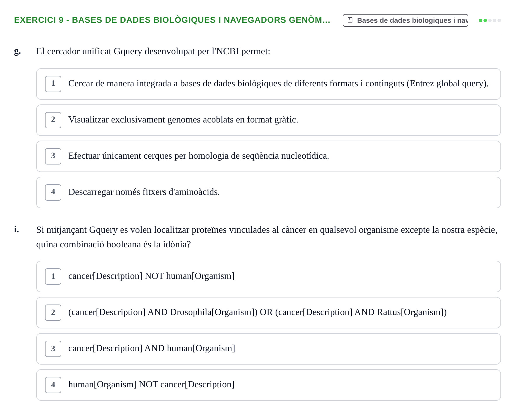Click the exercise title 'EXERCICI 9 - BASES DE DADES'
The height and width of the screenshot is (420, 515).
point(172,20)
